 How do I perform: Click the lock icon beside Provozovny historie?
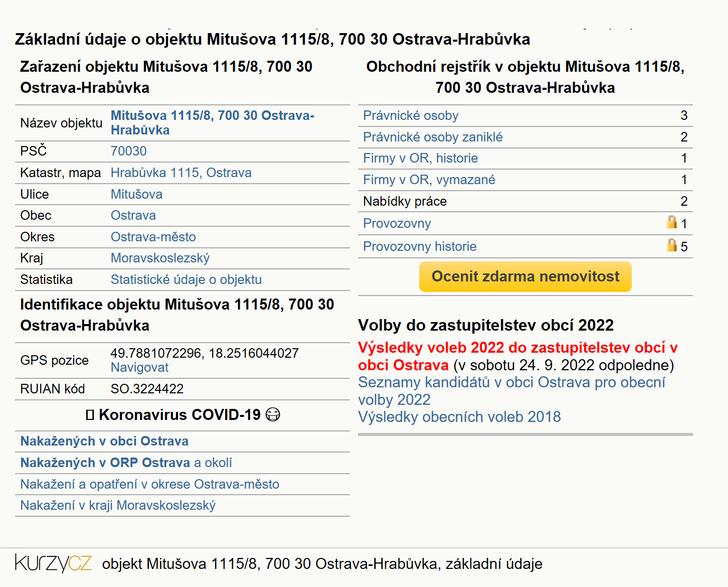(671, 245)
